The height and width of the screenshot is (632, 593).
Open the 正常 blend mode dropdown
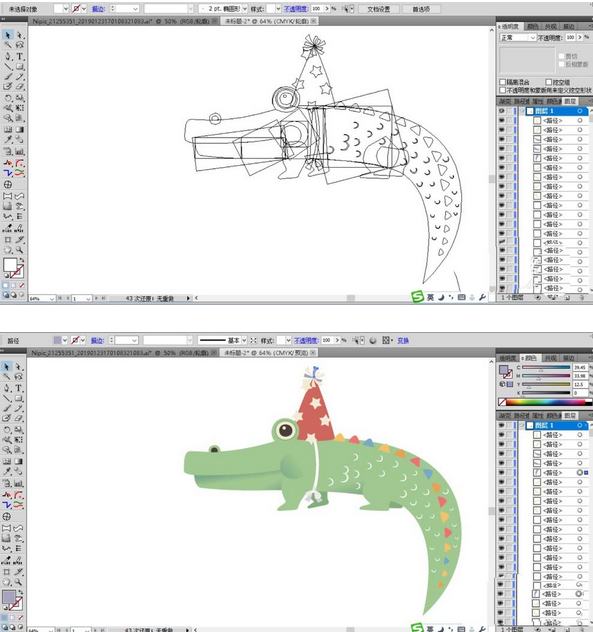point(518,37)
